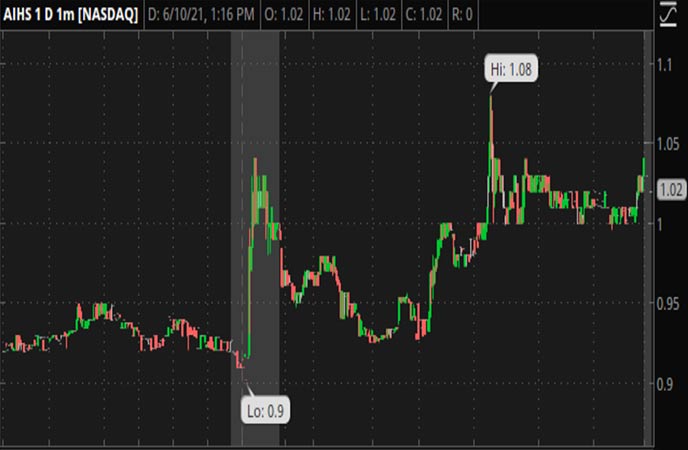Screen dimensions: 688x450
Task: Click the range value R: 0
Action: pos(462,14)
